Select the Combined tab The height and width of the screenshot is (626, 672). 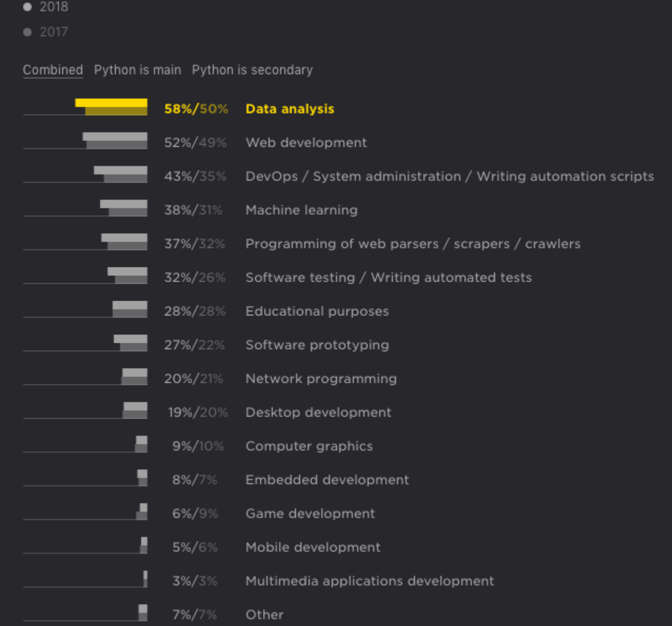coord(53,70)
